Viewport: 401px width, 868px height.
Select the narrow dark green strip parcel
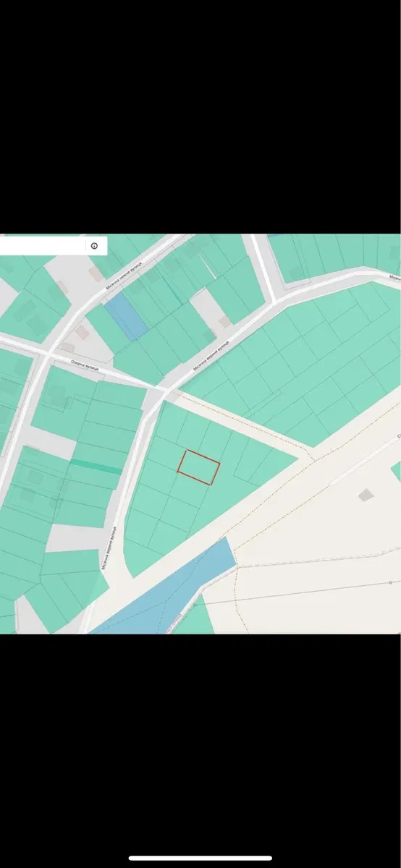click(x=96, y=465)
